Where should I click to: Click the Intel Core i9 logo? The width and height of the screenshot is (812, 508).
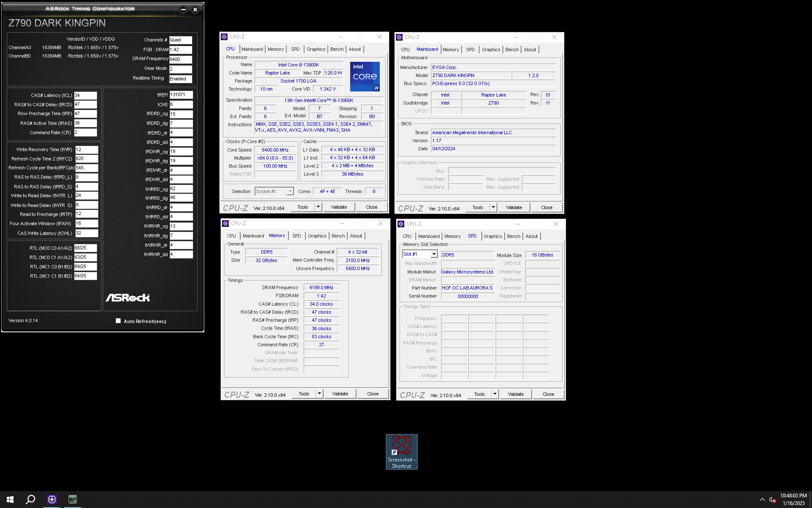pyautogui.click(x=365, y=77)
